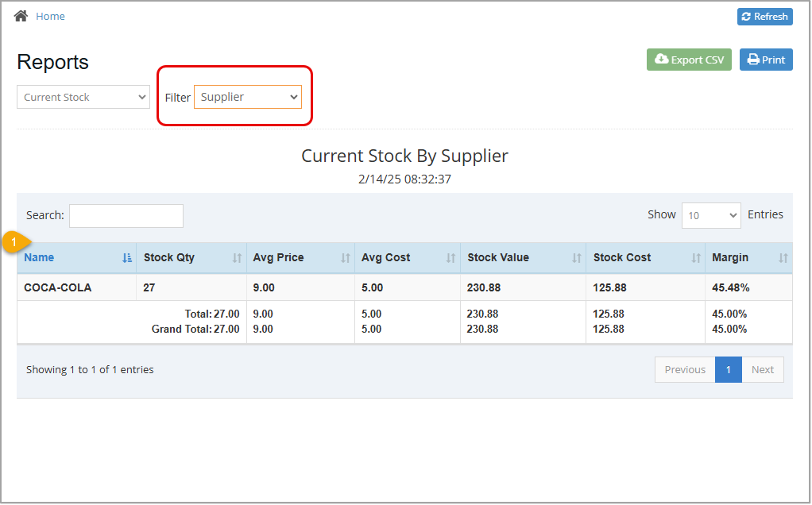
Task: Toggle sorting on the Stock Qty column
Action: (236, 258)
